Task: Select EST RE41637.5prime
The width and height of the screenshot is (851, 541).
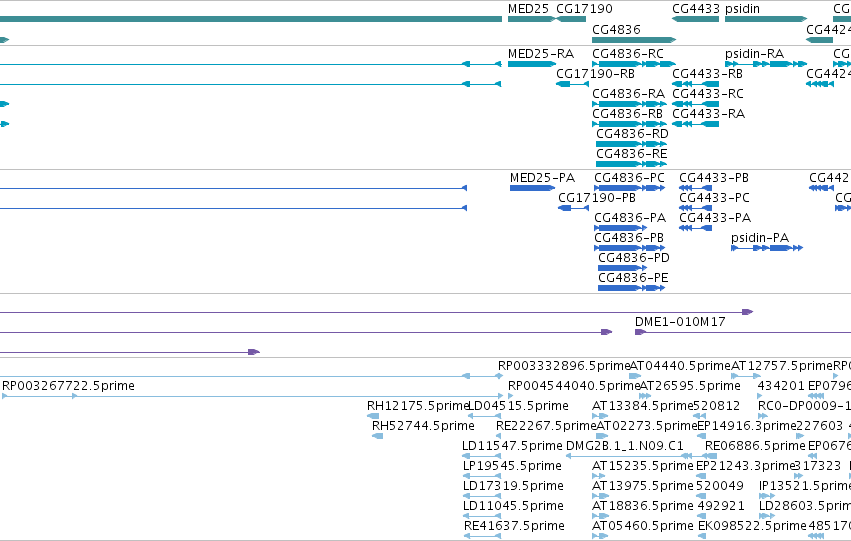Action: (x=515, y=527)
